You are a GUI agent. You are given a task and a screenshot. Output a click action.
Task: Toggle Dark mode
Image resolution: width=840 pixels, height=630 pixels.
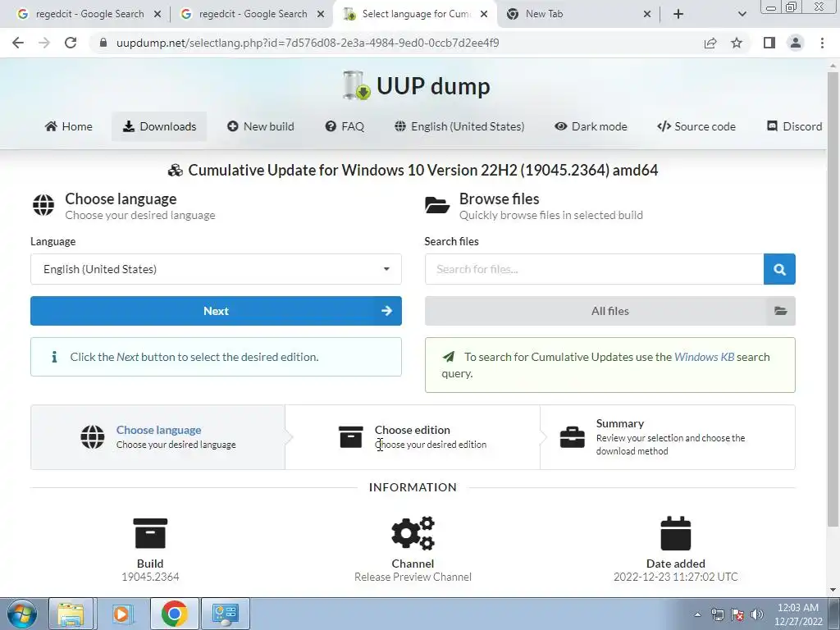[x=591, y=126]
